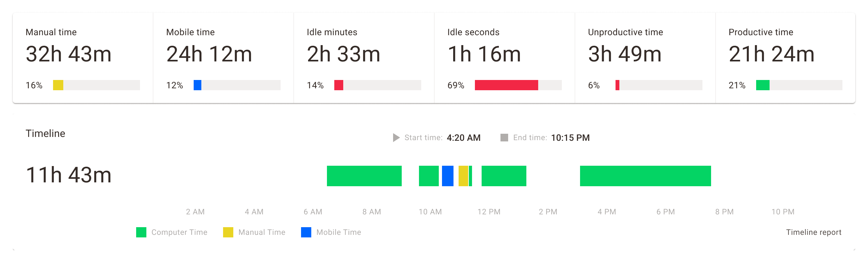The image size is (868, 263).
Task: Click the timeline total 11h 43m
Action: click(68, 175)
